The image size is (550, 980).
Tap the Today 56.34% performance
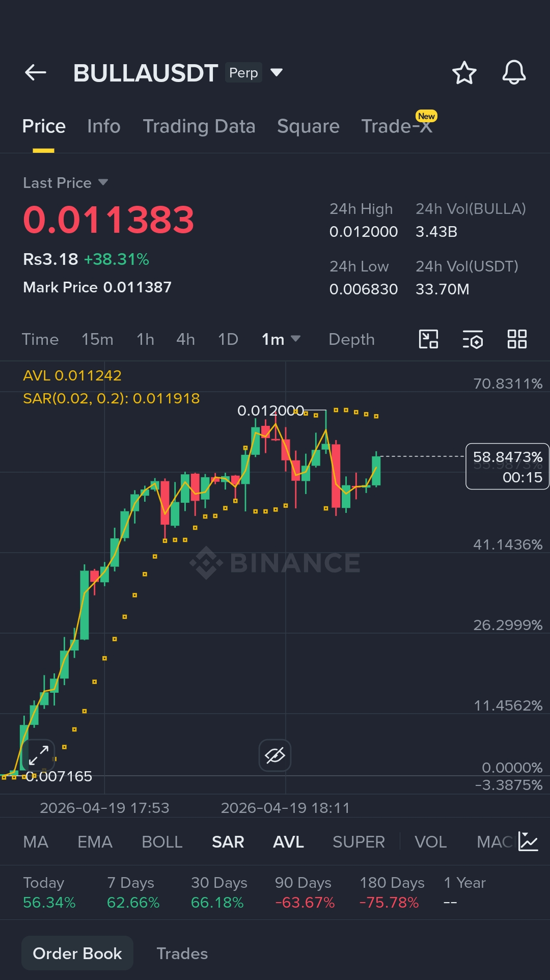(49, 892)
